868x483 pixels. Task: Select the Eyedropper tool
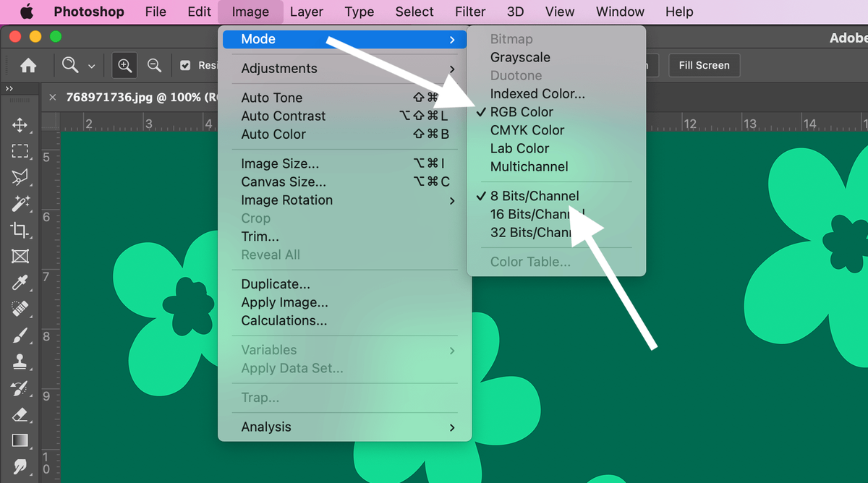(x=20, y=282)
